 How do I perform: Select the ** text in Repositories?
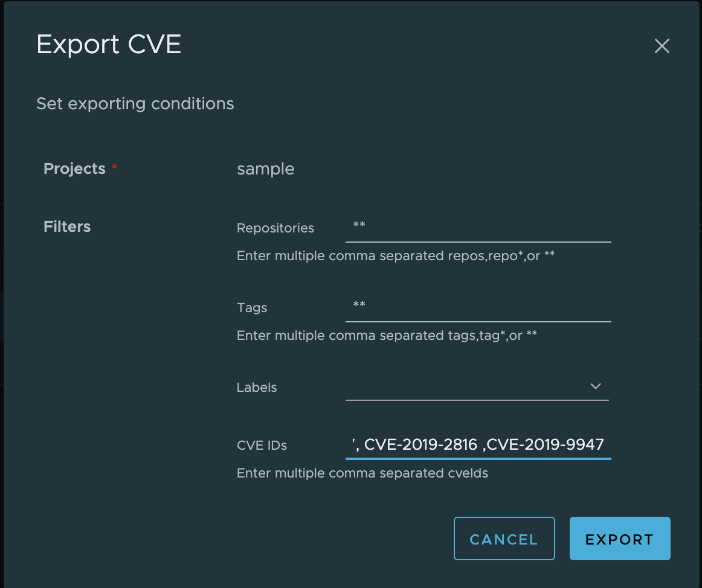tap(358, 228)
